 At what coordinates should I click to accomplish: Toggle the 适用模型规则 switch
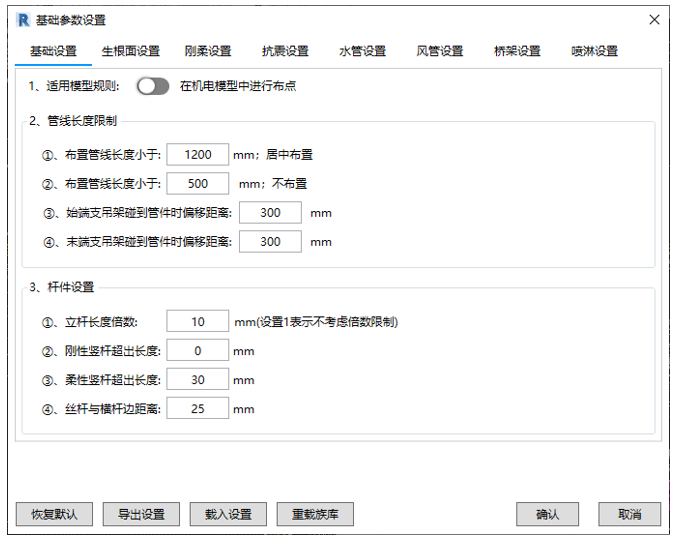[153, 86]
